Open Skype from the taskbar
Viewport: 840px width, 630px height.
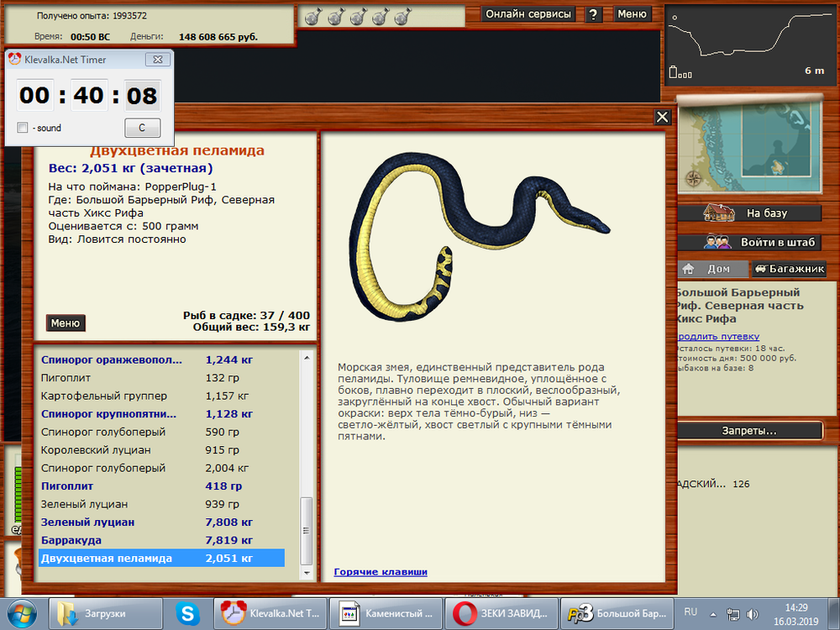[x=188, y=613]
